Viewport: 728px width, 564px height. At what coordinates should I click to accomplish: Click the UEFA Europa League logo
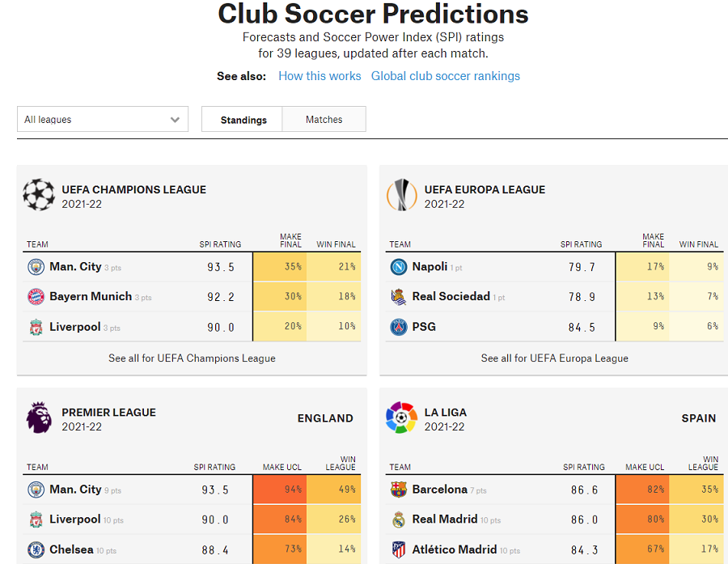(401, 195)
